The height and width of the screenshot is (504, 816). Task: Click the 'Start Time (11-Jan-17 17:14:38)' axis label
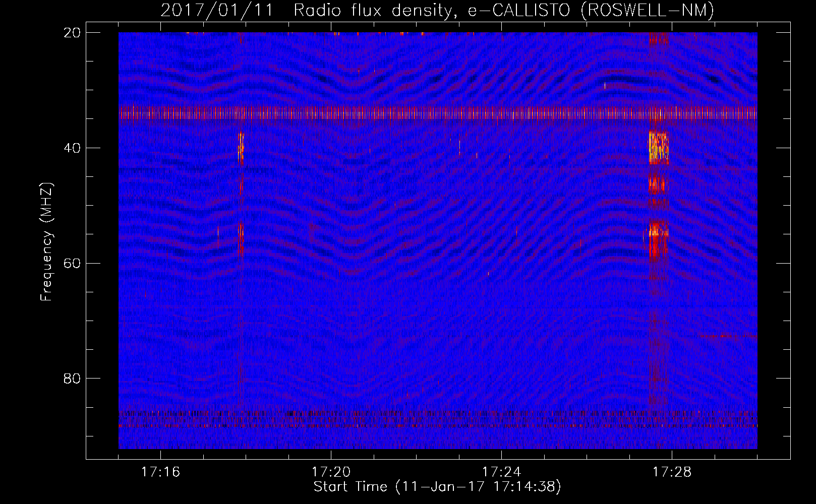coord(437,487)
